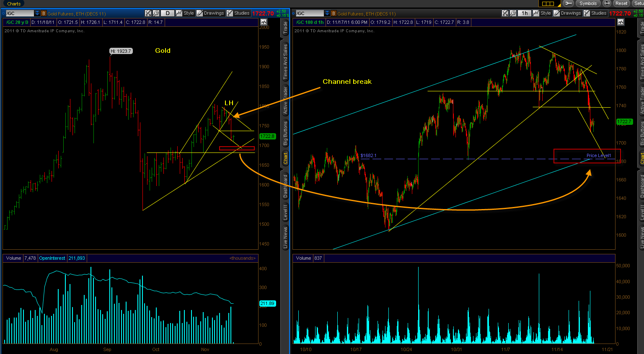The image size is (644, 354).
Task: Click the Reset button in top bar
Action: click(621, 3)
